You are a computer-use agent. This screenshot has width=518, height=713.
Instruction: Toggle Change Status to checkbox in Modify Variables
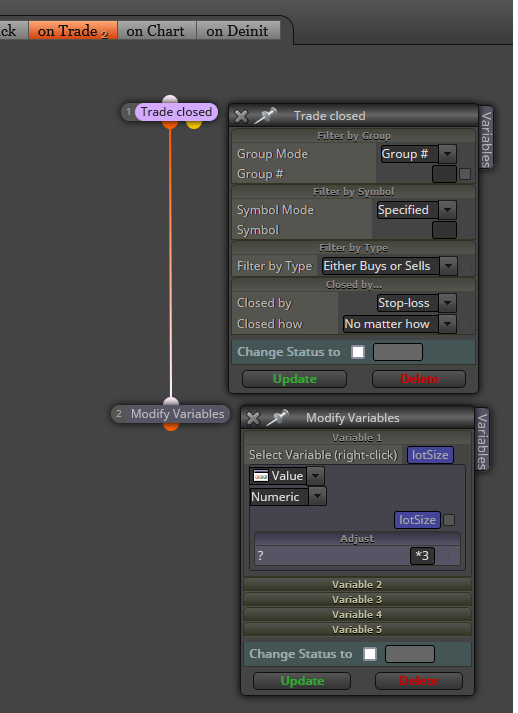(370, 654)
